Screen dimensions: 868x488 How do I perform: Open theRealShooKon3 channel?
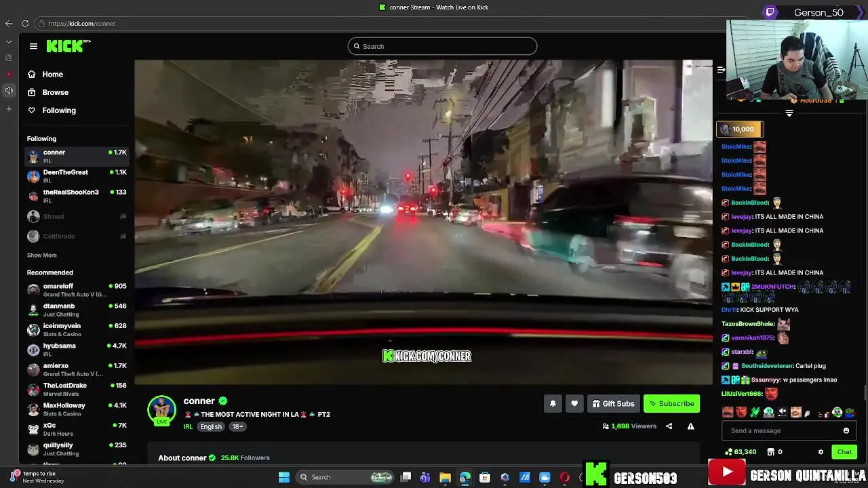[x=77, y=196]
